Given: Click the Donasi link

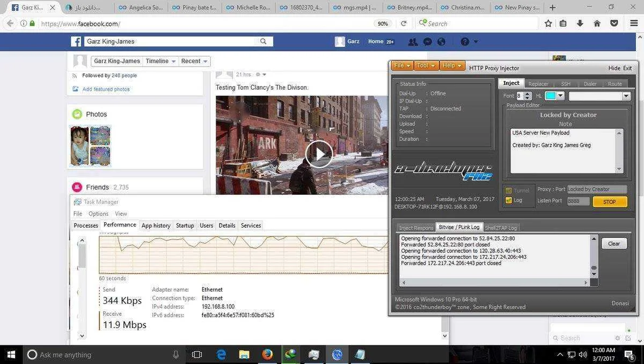Looking at the screenshot, I should (620, 303).
